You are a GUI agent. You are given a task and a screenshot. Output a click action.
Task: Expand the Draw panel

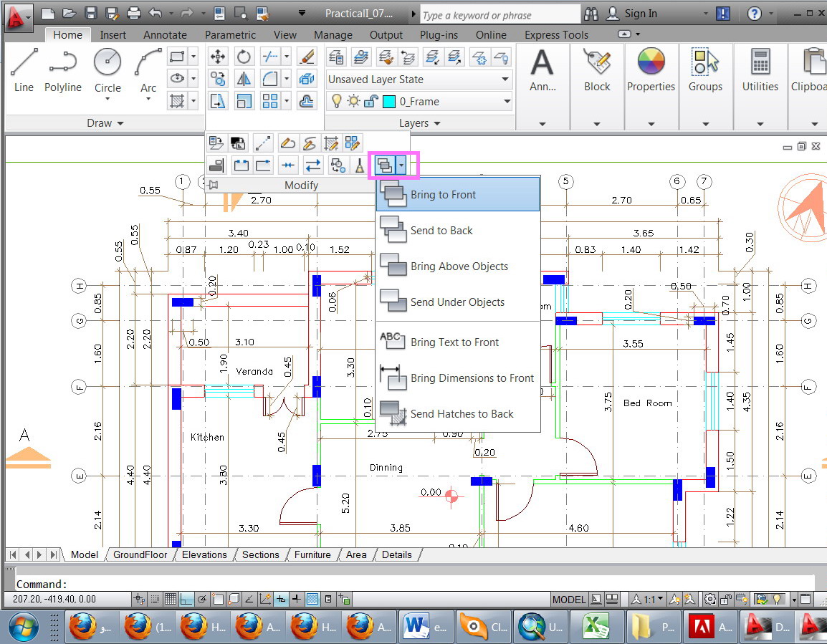coord(105,123)
